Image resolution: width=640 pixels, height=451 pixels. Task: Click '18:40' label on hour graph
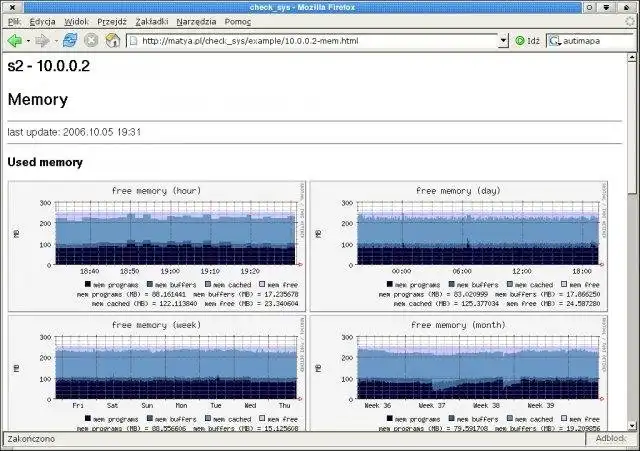click(89, 271)
